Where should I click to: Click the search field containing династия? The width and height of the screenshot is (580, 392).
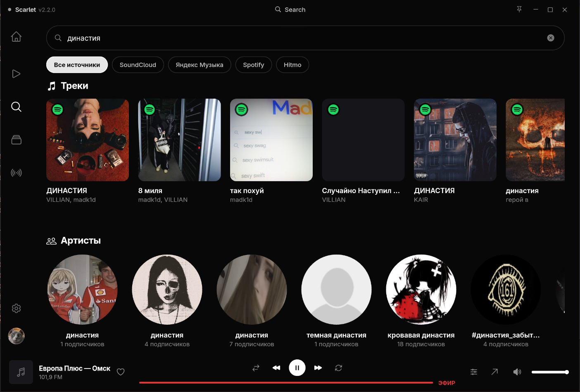tap(305, 38)
